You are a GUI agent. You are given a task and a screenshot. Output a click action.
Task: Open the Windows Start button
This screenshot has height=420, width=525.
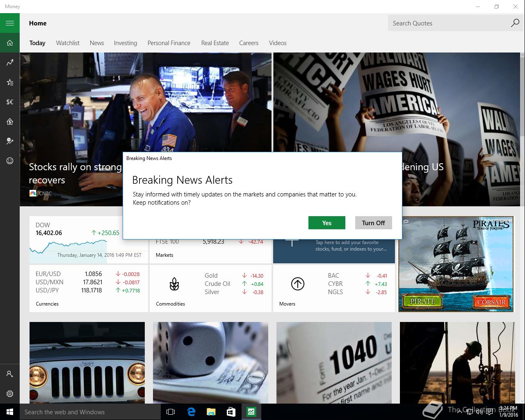click(x=10, y=412)
